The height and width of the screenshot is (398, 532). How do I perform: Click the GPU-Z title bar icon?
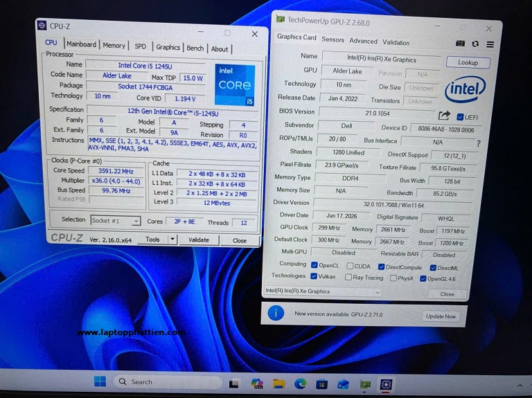280,19
